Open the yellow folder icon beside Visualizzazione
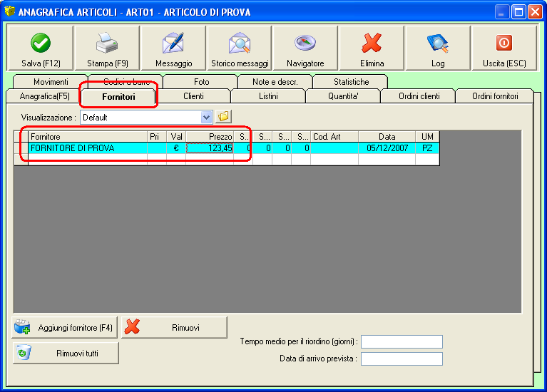The image size is (547, 392). click(x=224, y=116)
